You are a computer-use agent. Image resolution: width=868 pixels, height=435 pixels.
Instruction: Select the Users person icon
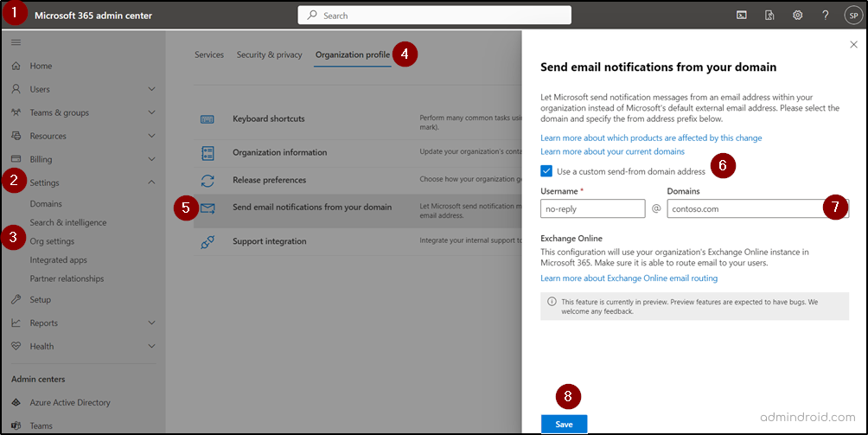point(16,89)
